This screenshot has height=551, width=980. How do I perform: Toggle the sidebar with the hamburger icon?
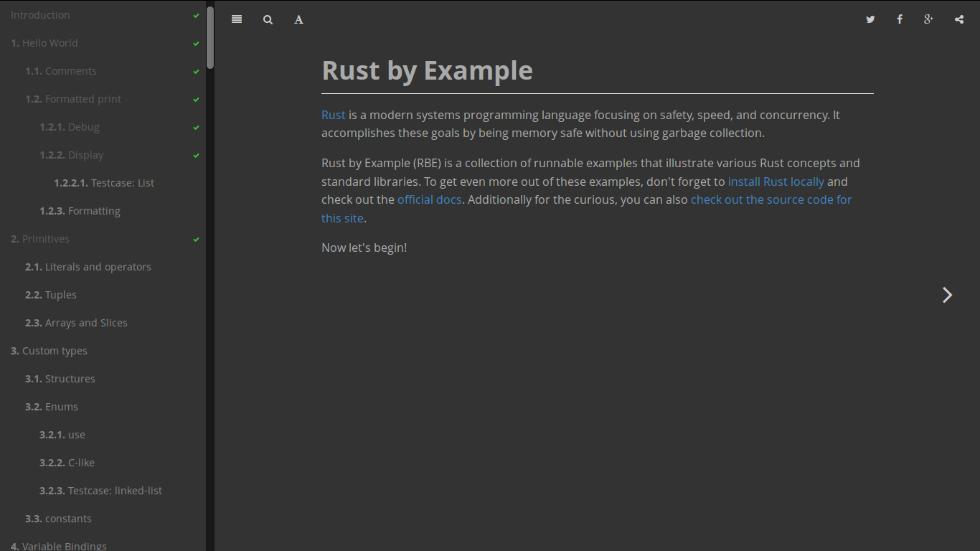[237, 19]
